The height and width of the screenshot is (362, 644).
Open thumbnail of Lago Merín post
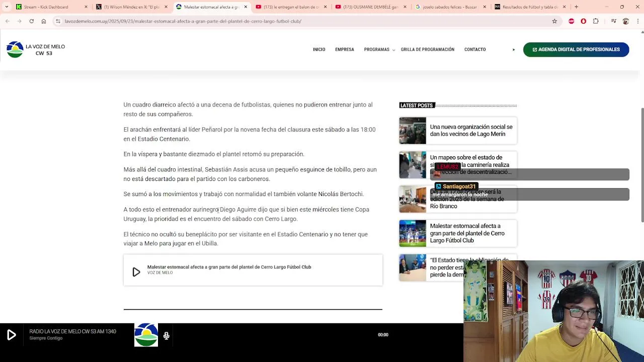pos(413,131)
